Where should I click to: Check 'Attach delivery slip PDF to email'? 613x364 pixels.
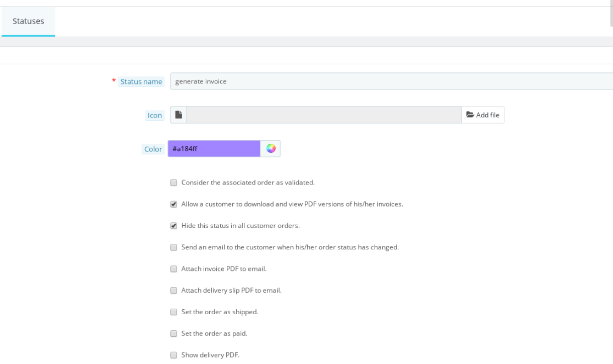click(x=173, y=291)
